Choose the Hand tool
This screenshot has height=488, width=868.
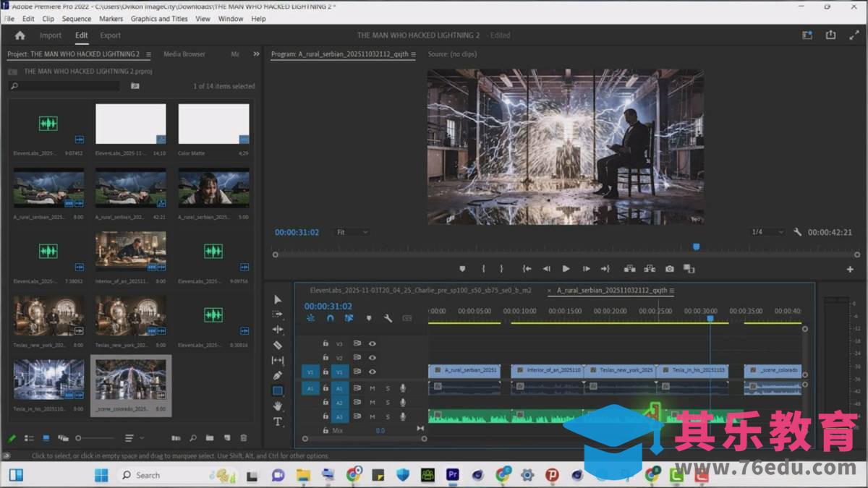pos(278,406)
